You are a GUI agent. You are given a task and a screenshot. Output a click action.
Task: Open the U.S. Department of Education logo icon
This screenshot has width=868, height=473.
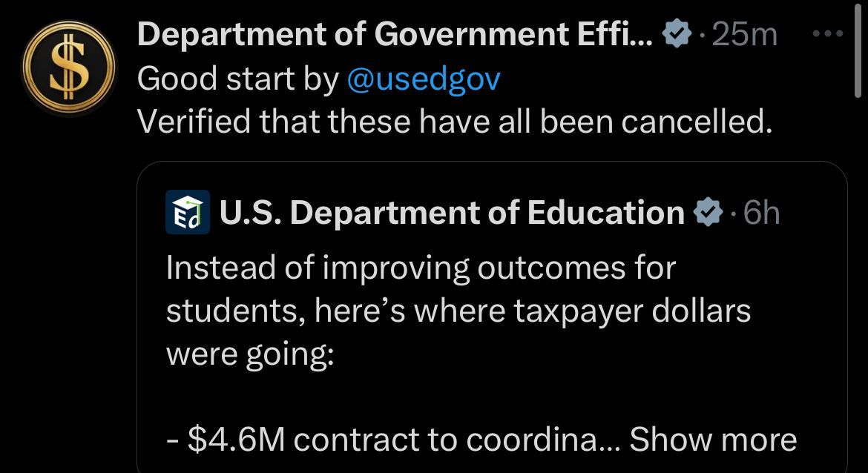pyautogui.click(x=187, y=214)
